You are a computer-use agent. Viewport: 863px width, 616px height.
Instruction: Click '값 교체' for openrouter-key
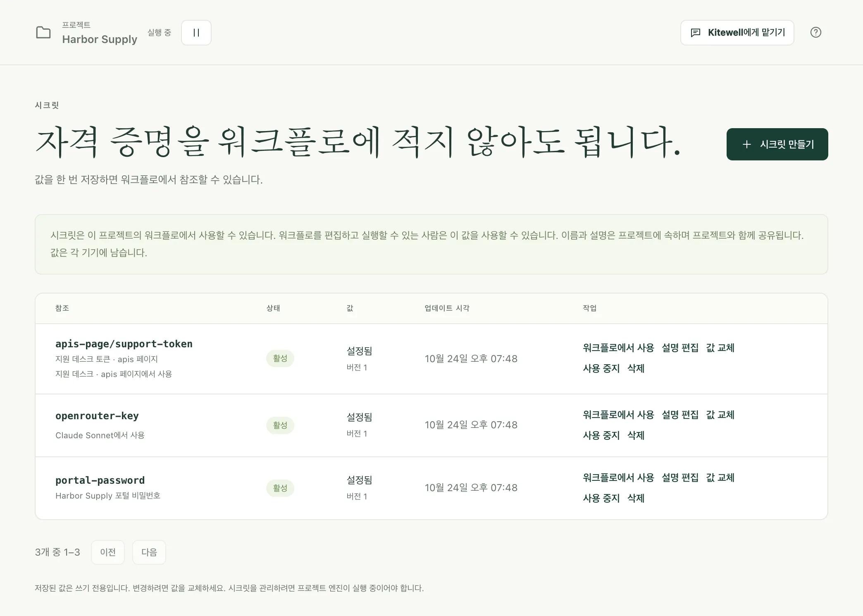tap(720, 415)
